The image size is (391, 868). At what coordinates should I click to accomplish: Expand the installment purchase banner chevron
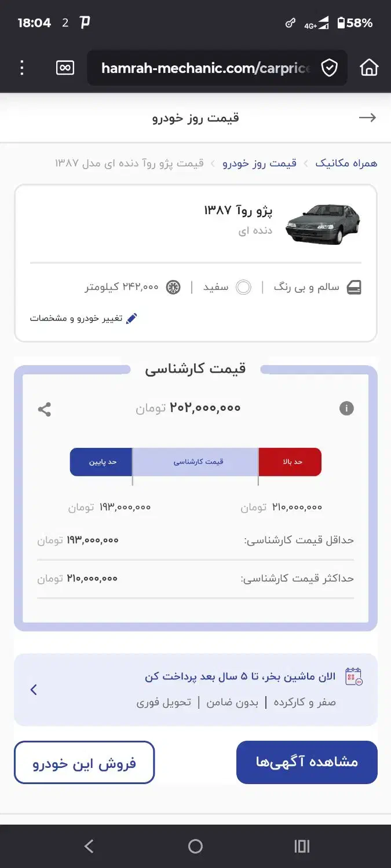[x=34, y=690]
